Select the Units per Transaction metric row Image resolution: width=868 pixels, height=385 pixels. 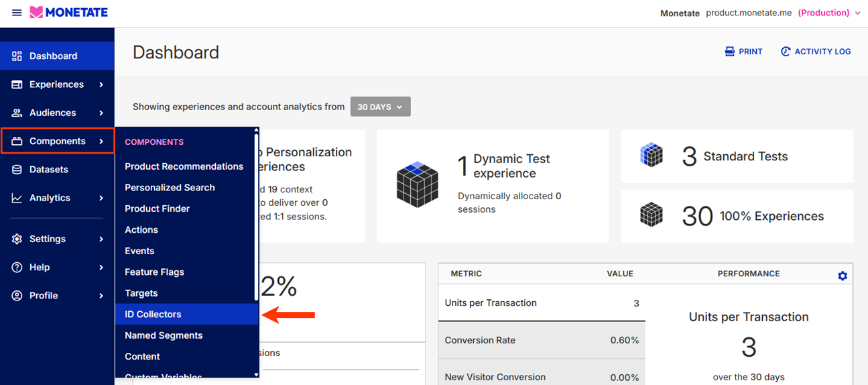542,303
